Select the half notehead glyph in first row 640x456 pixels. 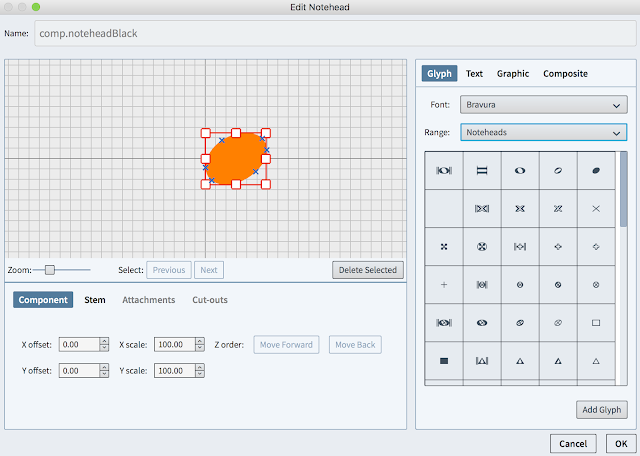(x=558, y=171)
